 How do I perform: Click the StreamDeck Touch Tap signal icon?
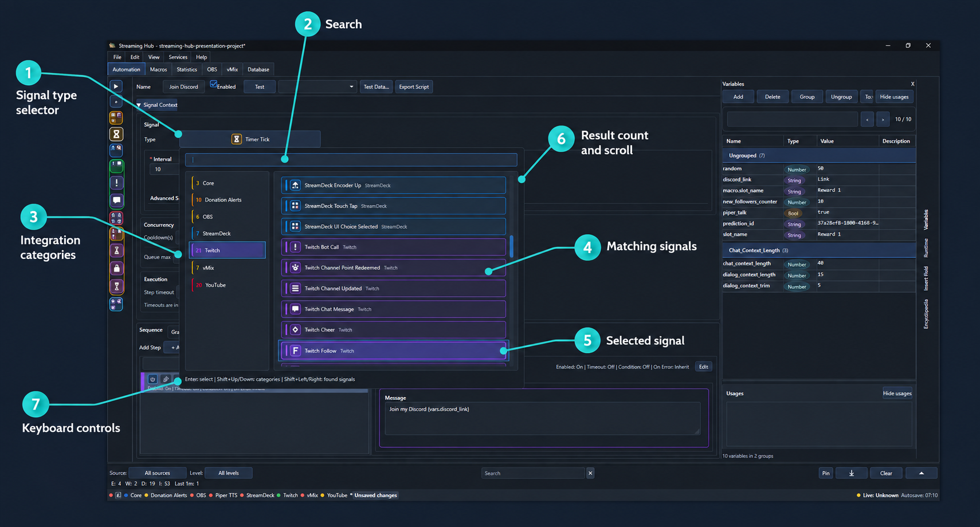[295, 206]
